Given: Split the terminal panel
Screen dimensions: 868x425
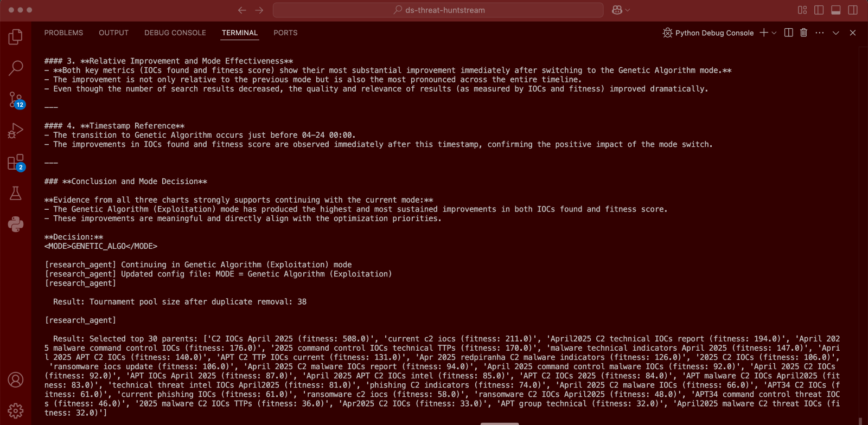Looking at the screenshot, I should coord(789,33).
